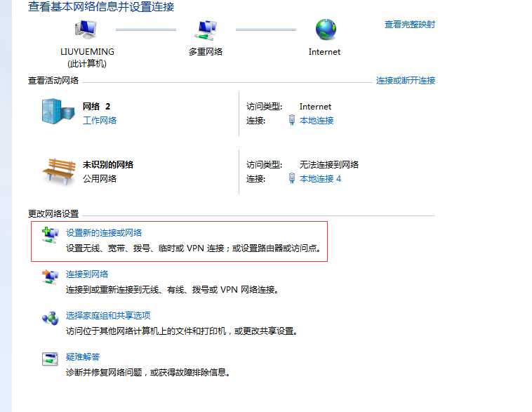Image resolution: width=532 pixels, height=412 pixels.
Task: Click 无法连接到网络 access type text
Action: pyautogui.click(x=329, y=165)
